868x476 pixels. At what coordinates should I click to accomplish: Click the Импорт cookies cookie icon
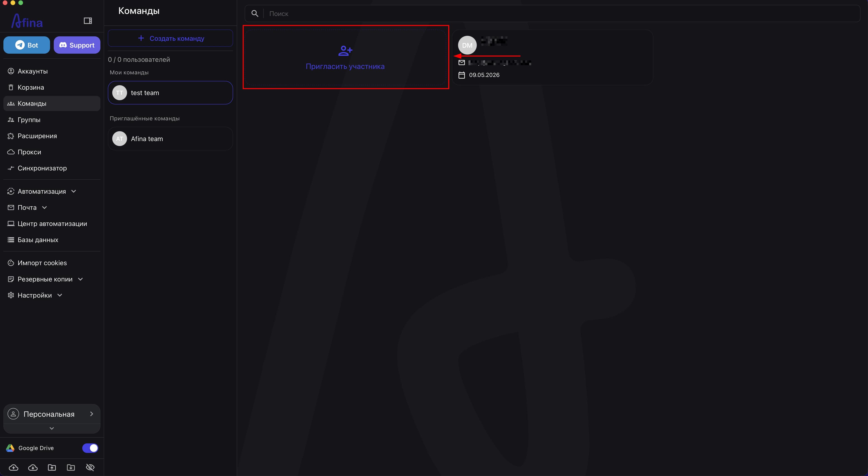[11, 263]
